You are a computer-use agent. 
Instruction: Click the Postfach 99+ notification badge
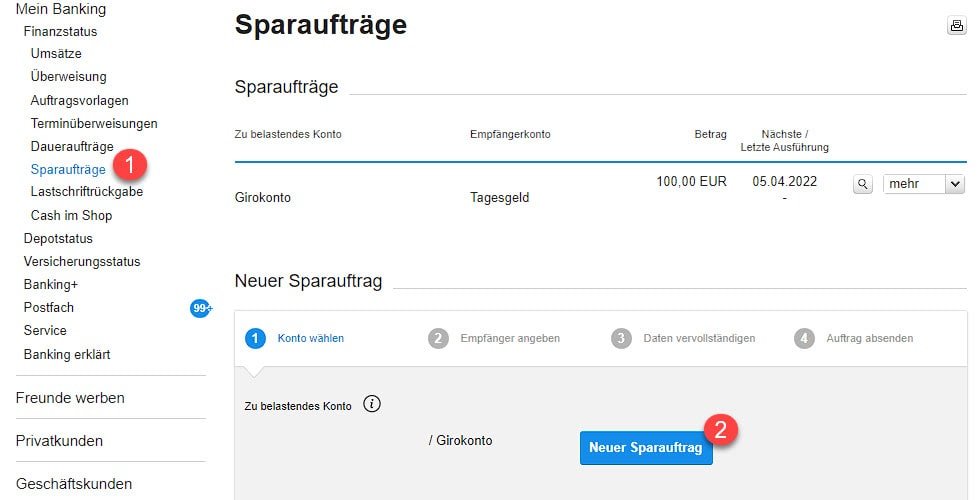pos(201,308)
